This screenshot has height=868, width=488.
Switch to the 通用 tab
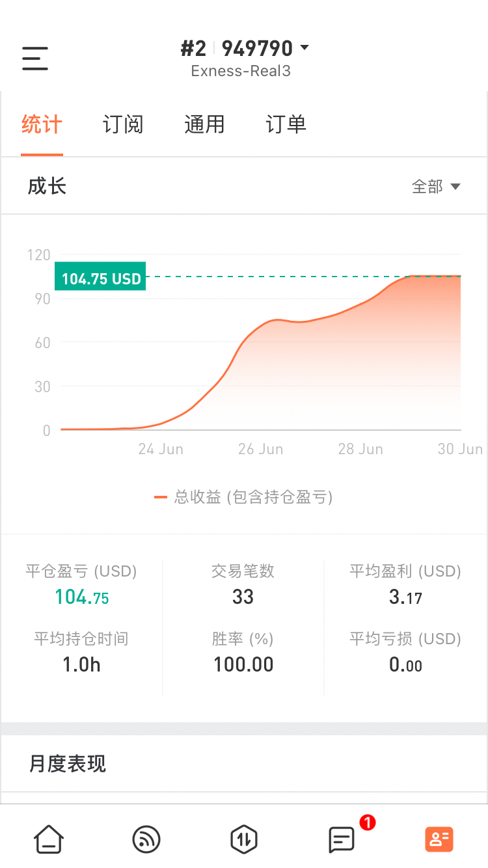click(204, 124)
